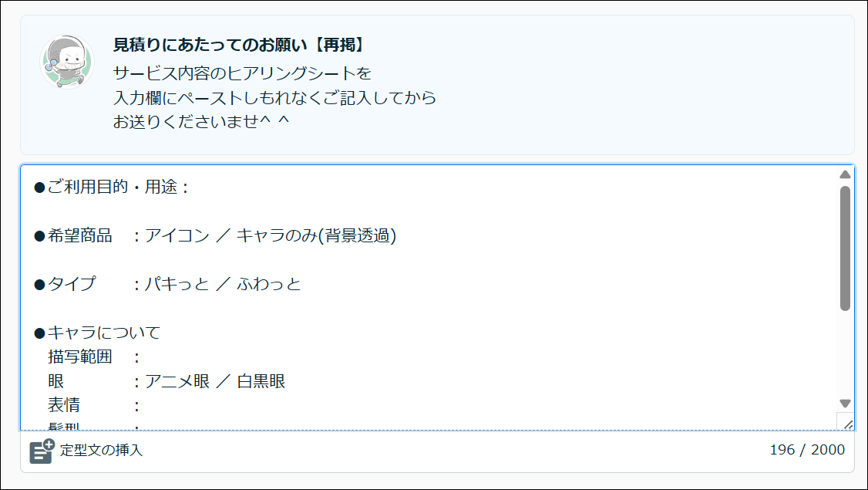Viewport: 868px width, 490px height.
Task: Click the notice text サービス内容のヒアリングシートを
Action: pos(243,73)
